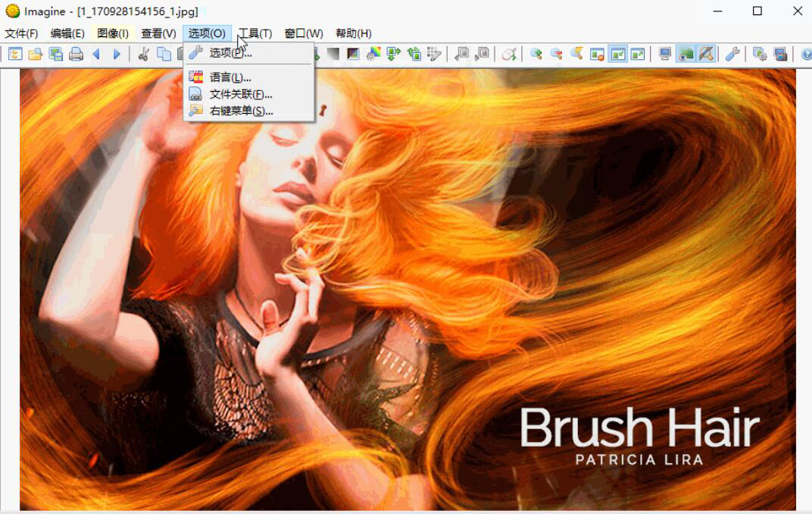
Task: Click the Zoom In magnifier icon
Action: (x=536, y=54)
